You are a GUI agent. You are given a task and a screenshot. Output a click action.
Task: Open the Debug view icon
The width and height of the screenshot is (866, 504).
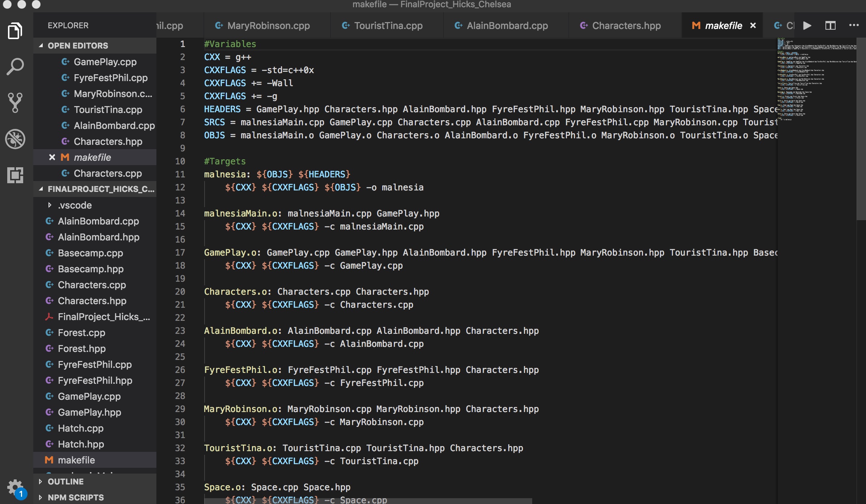point(15,139)
